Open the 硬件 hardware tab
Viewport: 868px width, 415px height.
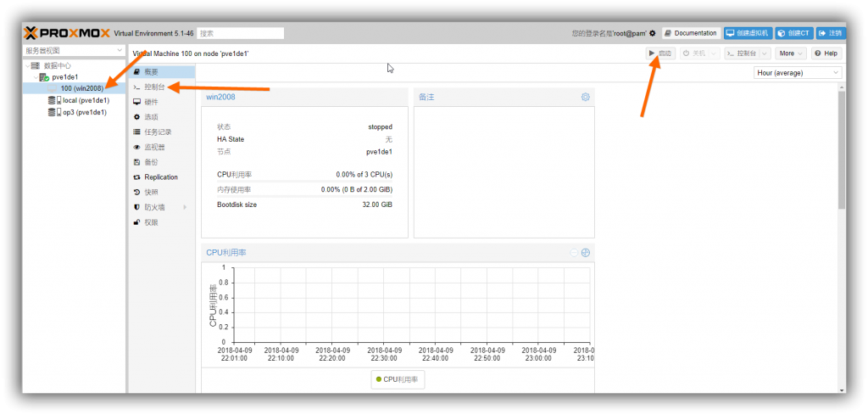[x=162, y=102]
